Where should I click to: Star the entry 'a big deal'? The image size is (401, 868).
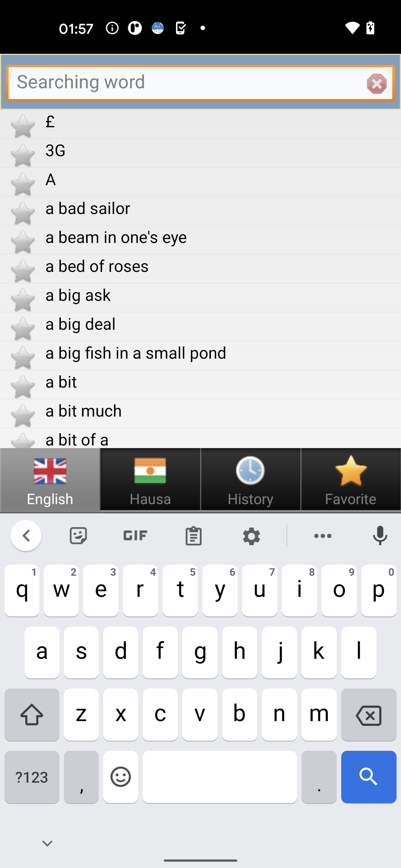[23, 328]
